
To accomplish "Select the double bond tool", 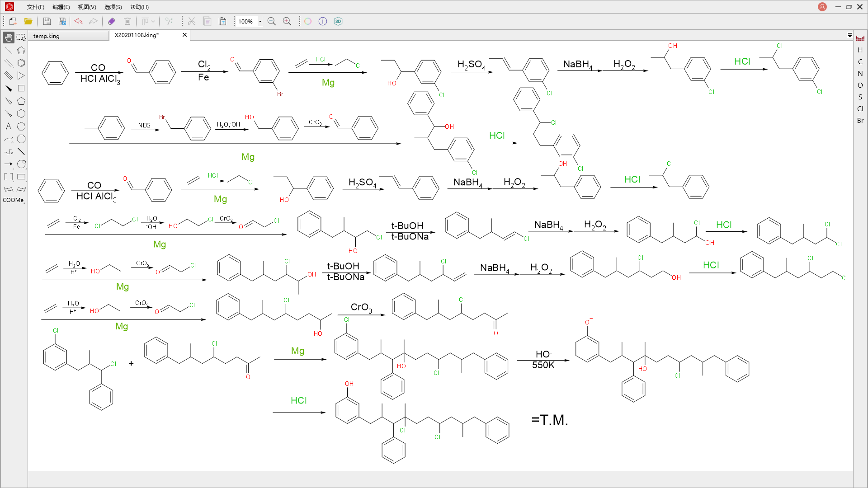I will tap(9, 63).
